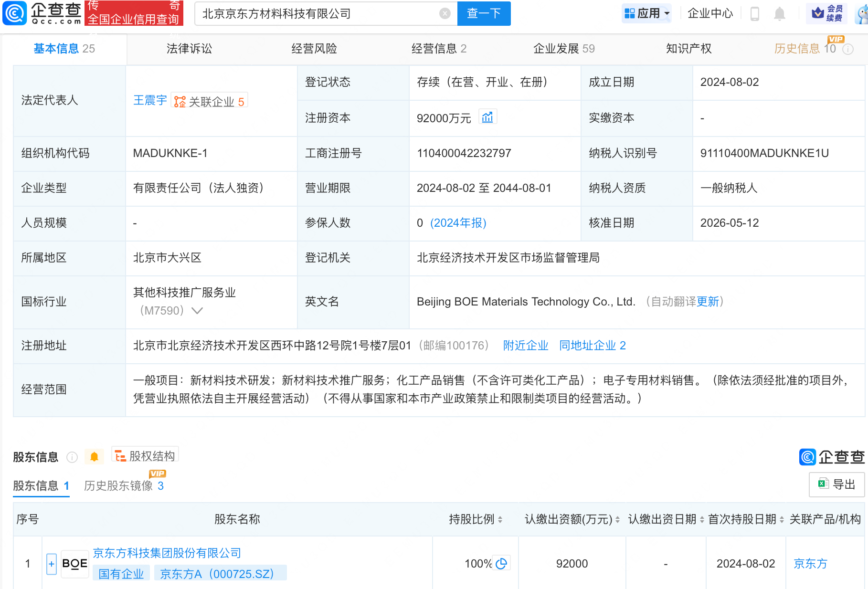This screenshot has height=589, width=868.
Task: Open the stock tag 京东方A (000725.SZ)
Action: 220,574
